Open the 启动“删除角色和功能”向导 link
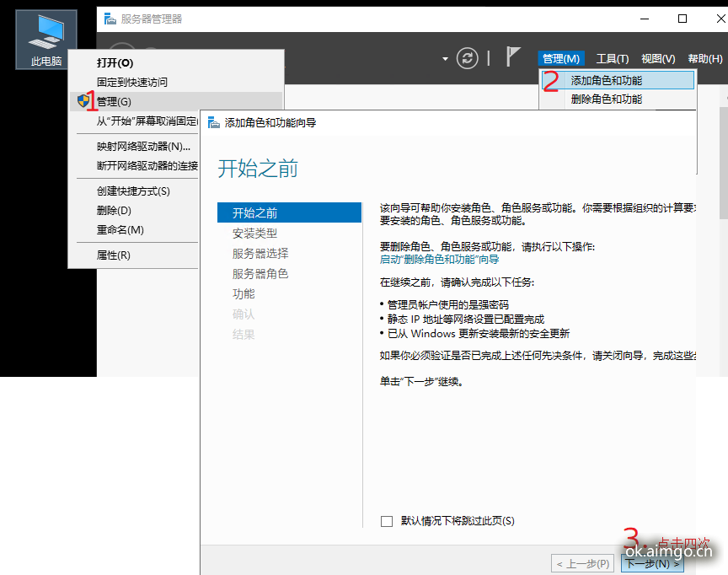728x575 pixels. point(439,260)
